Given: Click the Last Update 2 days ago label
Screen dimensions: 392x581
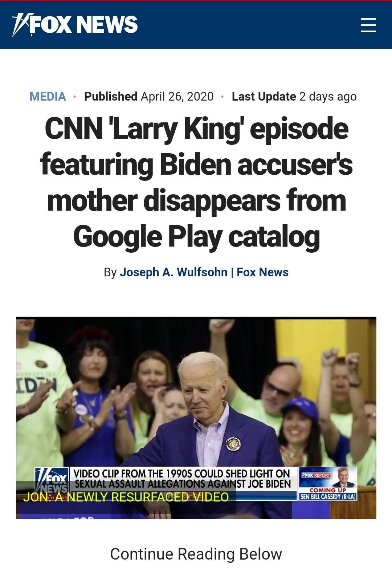Looking at the screenshot, I should [294, 97].
